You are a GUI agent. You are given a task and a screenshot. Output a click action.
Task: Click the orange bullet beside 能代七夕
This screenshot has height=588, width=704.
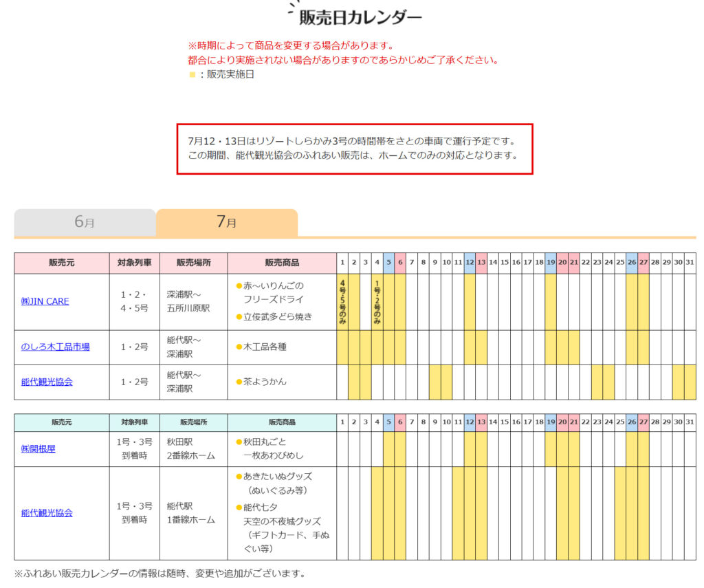[239, 507]
